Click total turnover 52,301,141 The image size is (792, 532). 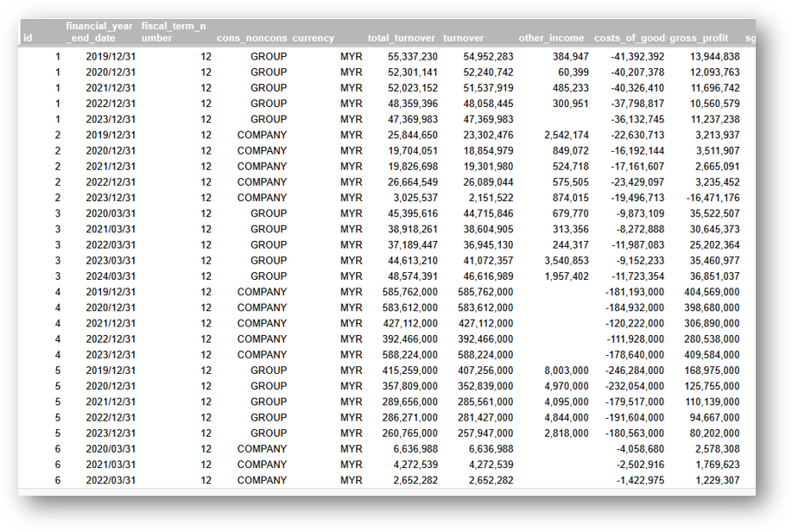coord(413,73)
